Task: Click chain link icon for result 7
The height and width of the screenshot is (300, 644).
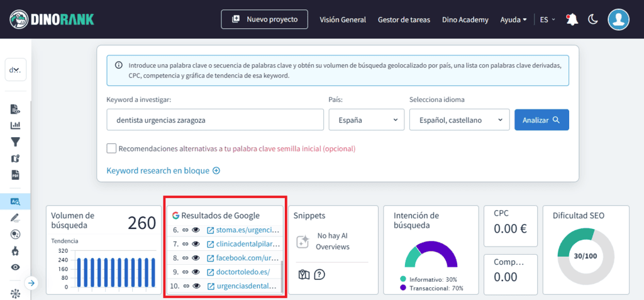Action: pos(186,244)
